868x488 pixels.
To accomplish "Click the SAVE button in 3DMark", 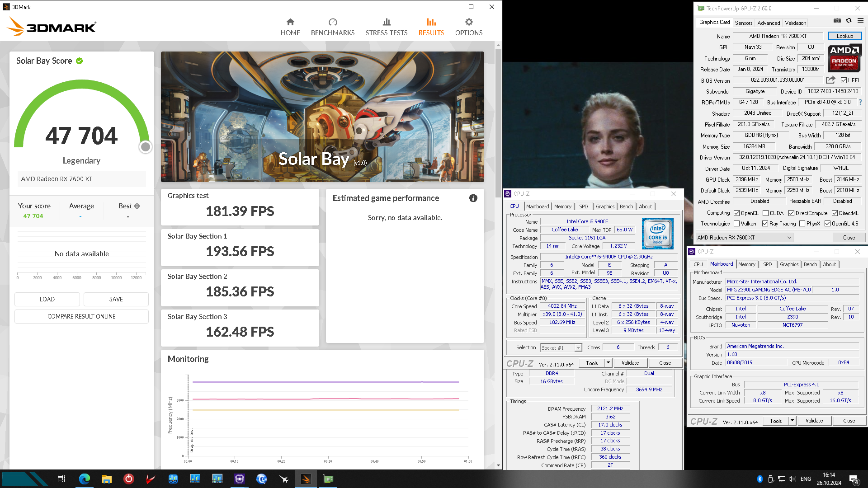I will [x=116, y=299].
